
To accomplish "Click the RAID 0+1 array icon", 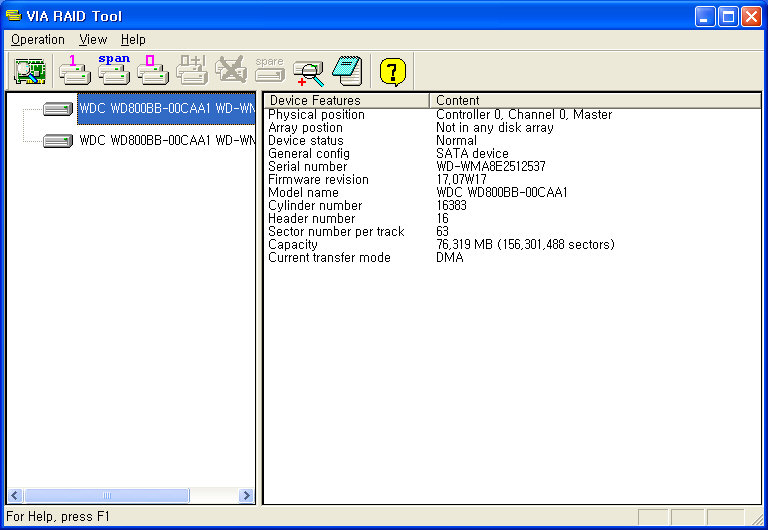I will [192, 71].
